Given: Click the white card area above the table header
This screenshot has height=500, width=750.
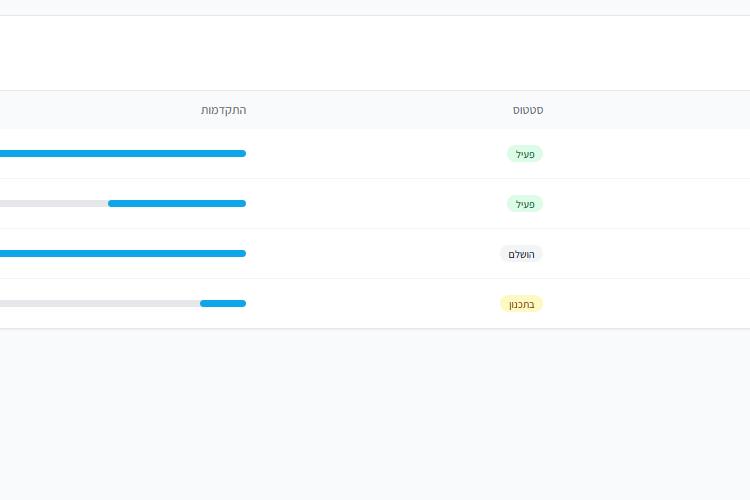Looking at the screenshot, I should [x=375, y=53].
